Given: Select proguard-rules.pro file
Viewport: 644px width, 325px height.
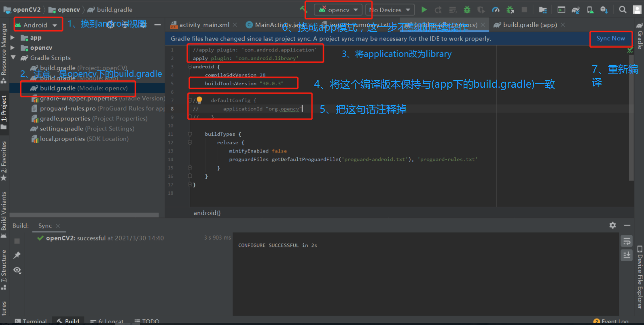Looking at the screenshot, I should click(x=87, y=108).
